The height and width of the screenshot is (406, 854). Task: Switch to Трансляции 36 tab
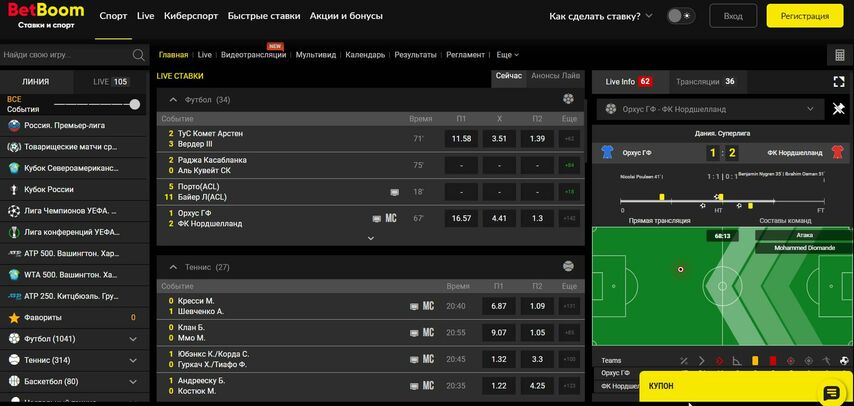pyautogui.click(x=705, y=81)
